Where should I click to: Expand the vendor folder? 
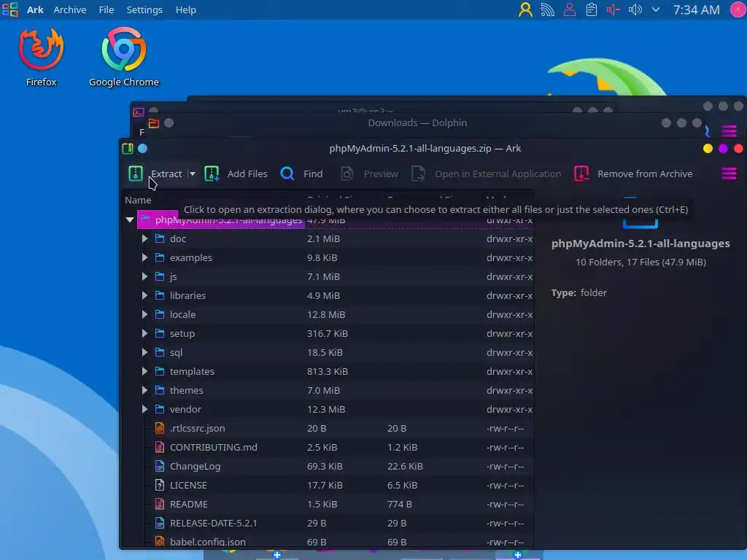click(x=144, y=409)
